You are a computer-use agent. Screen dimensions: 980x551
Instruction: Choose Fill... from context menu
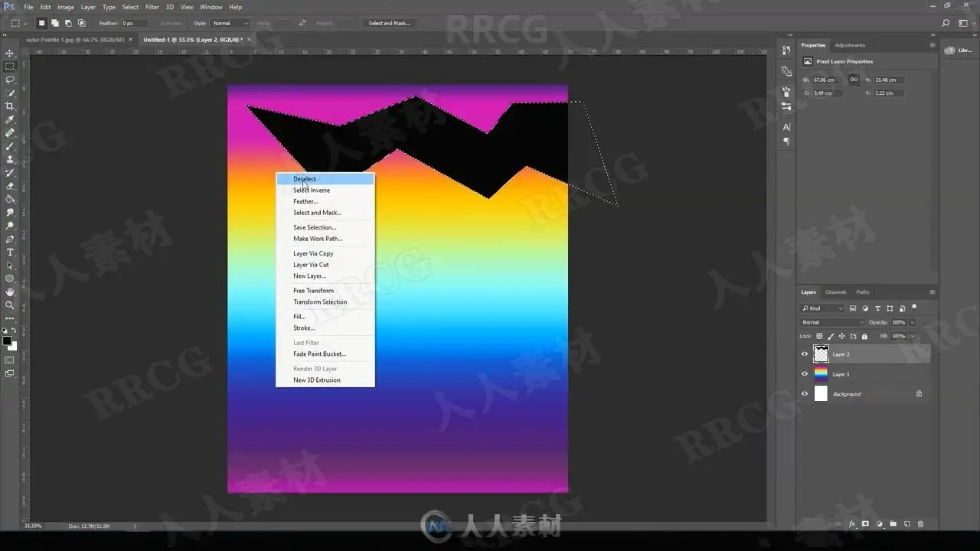(x=325, y=317)
